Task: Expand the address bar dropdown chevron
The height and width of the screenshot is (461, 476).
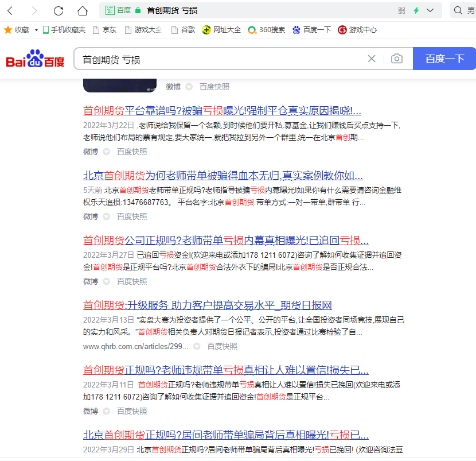Action: [x=430, y=10]
